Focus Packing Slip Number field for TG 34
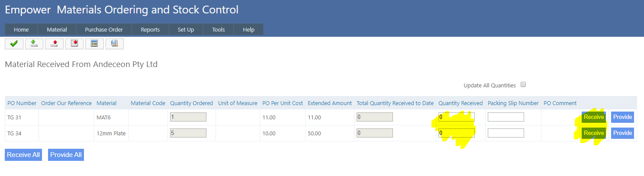This screenshot has height=176, width=644. tap(506, 133)
